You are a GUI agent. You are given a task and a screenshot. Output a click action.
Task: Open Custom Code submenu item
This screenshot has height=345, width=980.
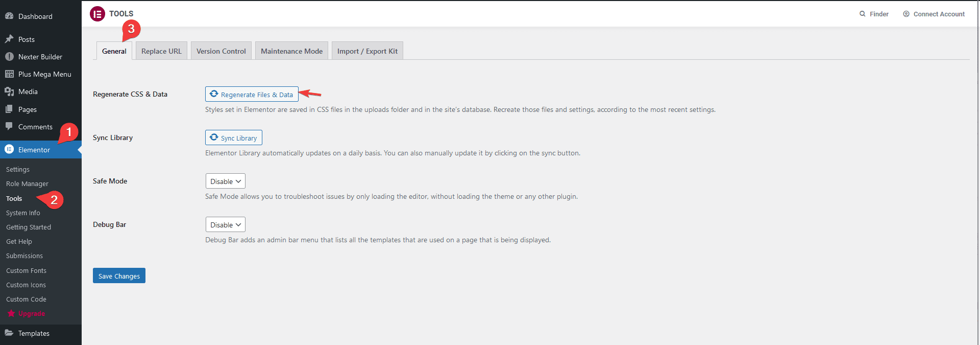(x=26, y=299)
